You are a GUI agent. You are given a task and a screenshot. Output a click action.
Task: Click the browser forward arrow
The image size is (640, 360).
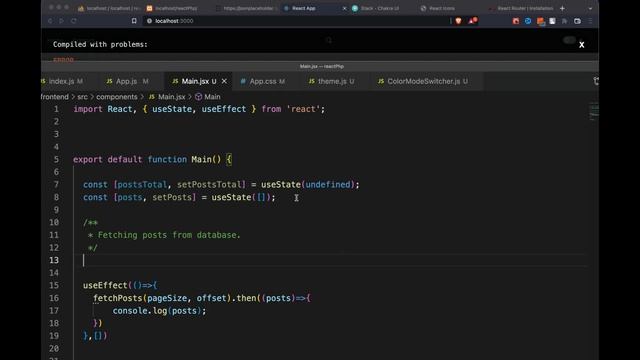tap(62, 21)
